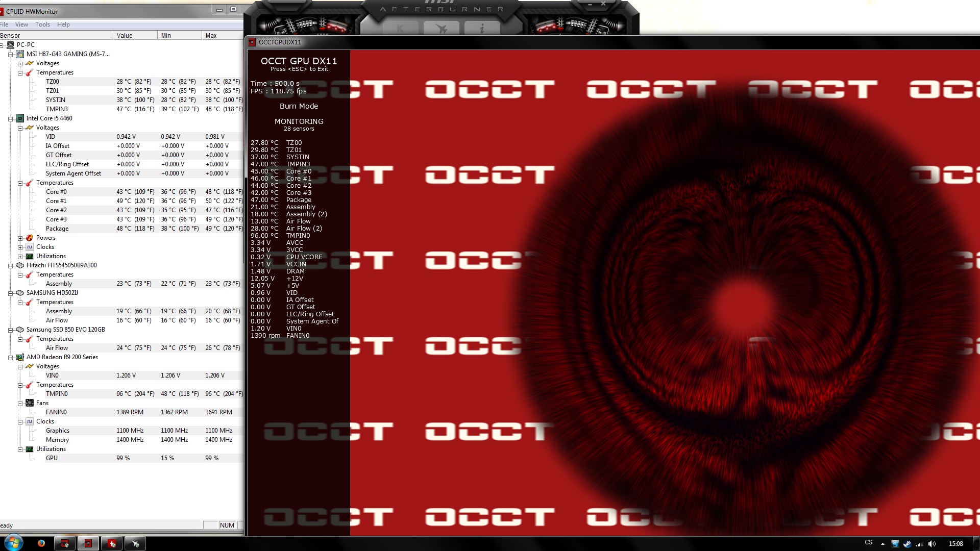Click the CS language indicator

(869, 542)
